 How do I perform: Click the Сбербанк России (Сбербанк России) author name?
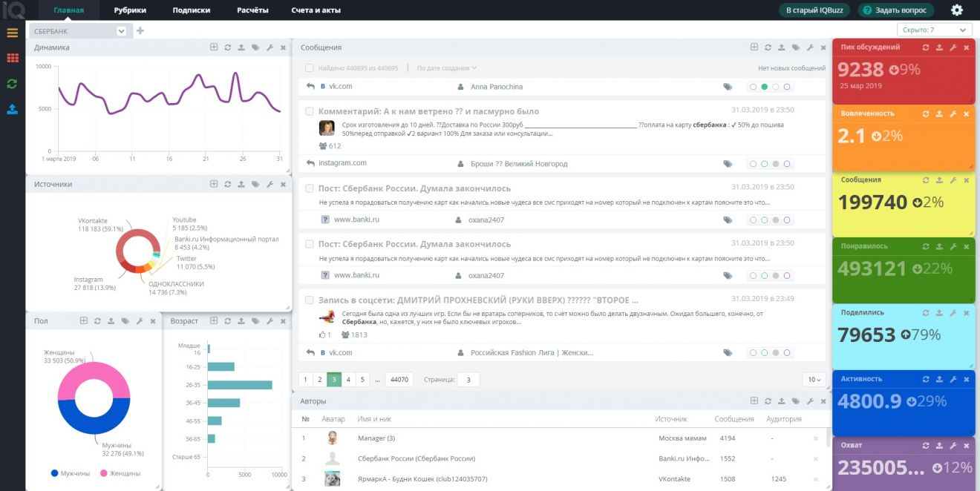416,458
